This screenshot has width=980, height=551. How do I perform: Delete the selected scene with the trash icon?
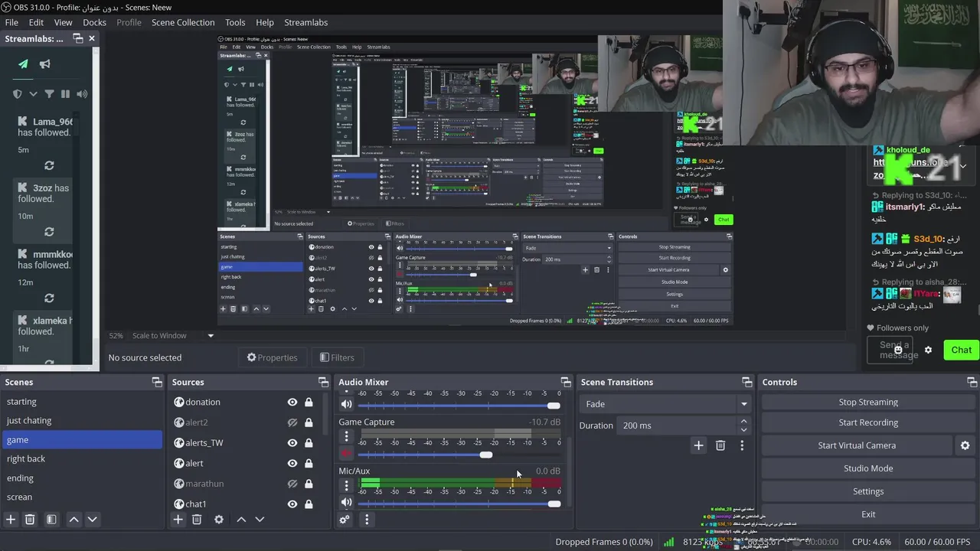[x=30, y=520]
